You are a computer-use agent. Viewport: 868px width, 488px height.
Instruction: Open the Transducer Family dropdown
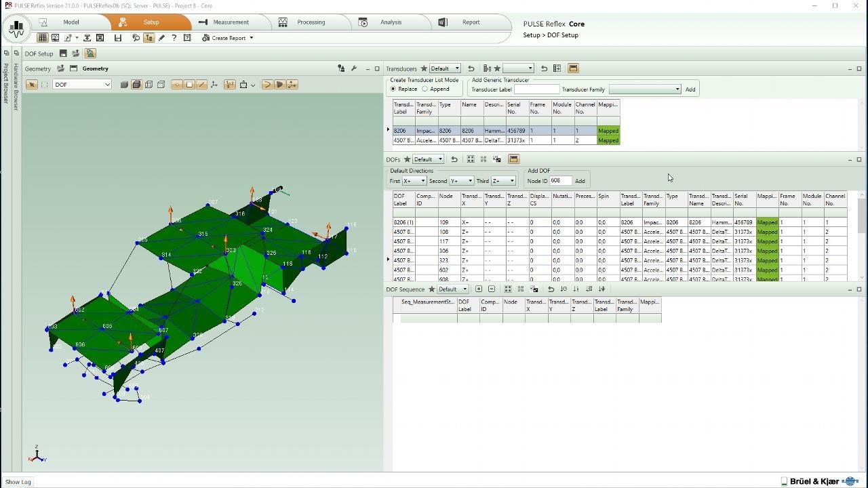click(645, 89)
